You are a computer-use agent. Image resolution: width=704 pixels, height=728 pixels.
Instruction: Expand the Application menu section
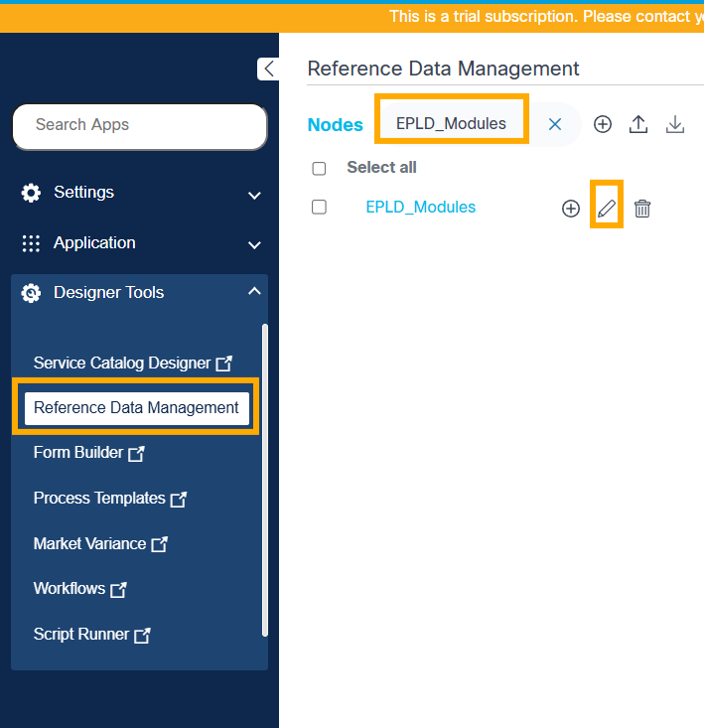click(x=254, y=244)
